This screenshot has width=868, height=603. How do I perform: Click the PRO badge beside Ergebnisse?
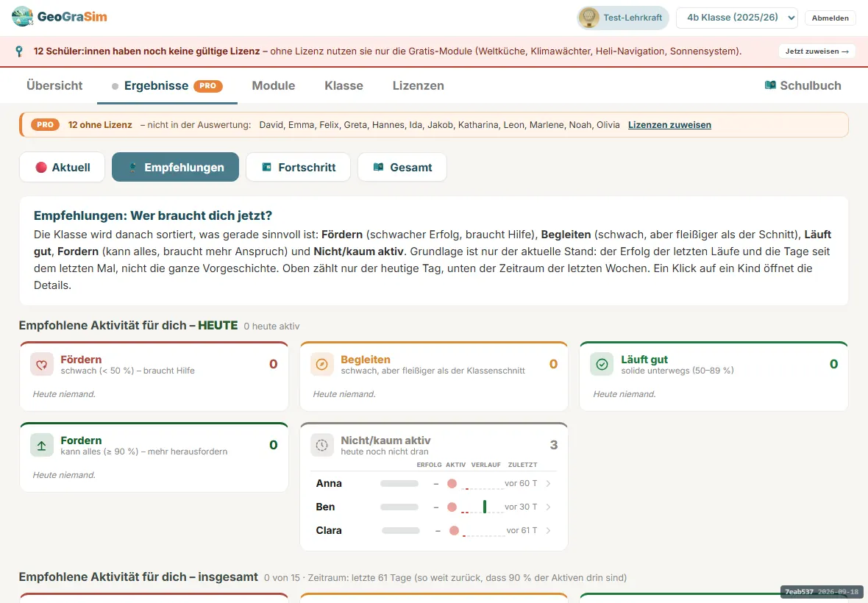pos(208,86)
